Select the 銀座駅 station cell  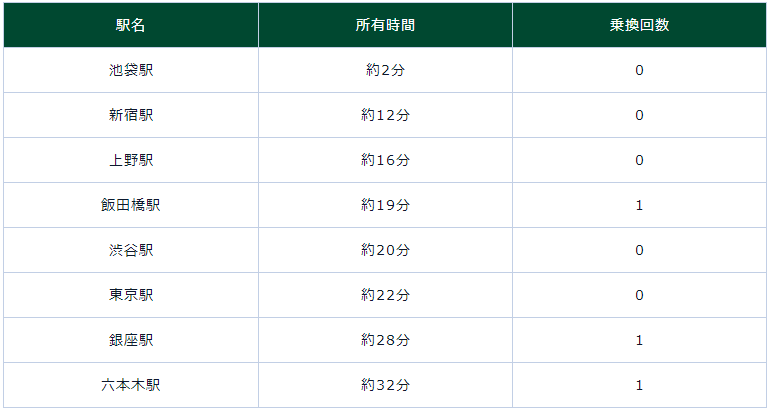(x=131, y=340)
